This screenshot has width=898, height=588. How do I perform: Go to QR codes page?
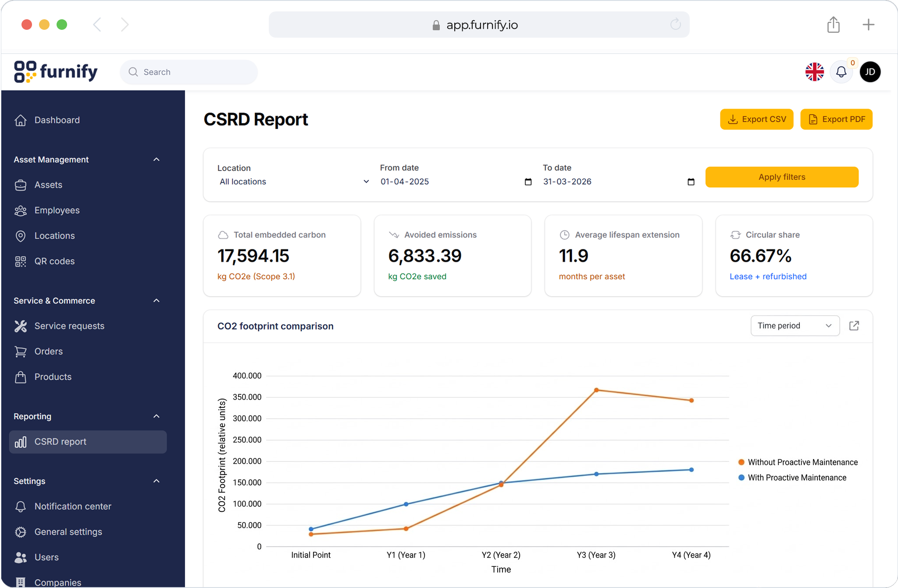[54, 261]
